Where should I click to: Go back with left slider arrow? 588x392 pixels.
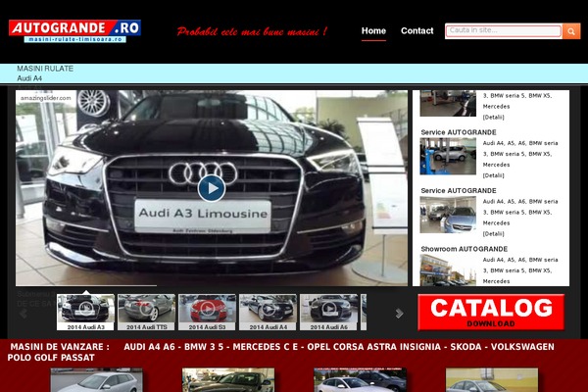[x=24, y=314]
